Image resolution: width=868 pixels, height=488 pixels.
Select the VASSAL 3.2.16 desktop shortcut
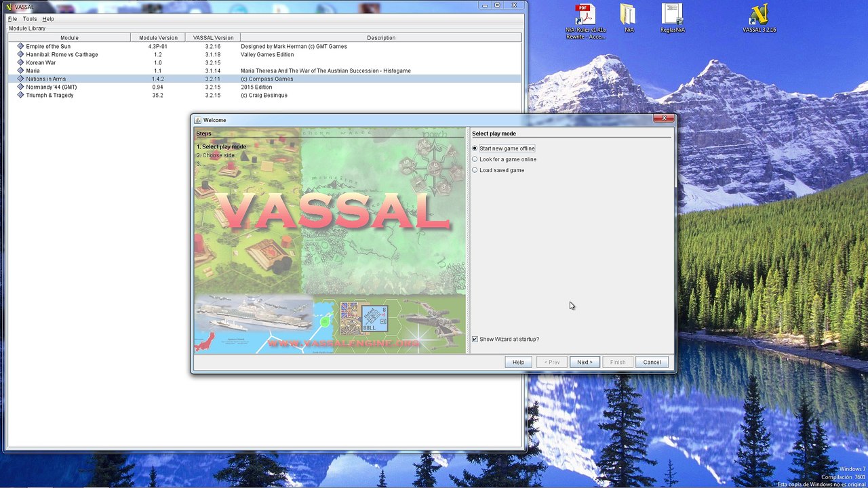(x=759, y=19)
